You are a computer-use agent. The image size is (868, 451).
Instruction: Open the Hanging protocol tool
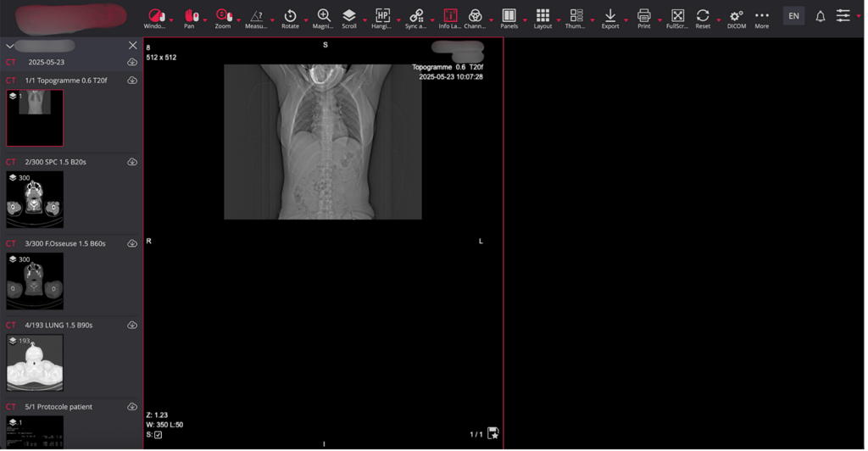pyautogui.click(x=382, y=15)
